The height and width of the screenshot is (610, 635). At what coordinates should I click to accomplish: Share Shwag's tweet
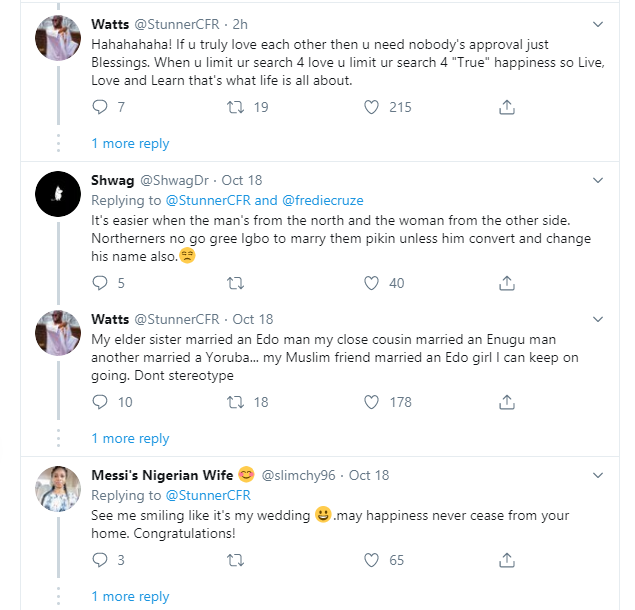[507, 283]
